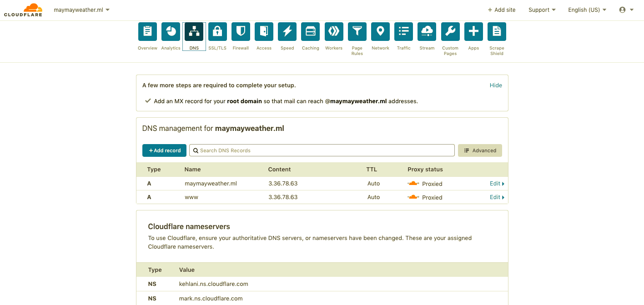Click the maymayweather.ml record name
Viewport: 644px width, 305px height.
coord(211,184)
